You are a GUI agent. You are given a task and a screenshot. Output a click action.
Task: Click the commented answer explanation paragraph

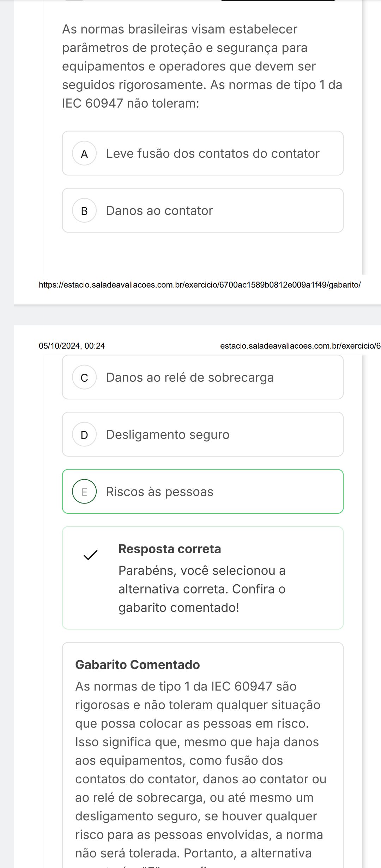tap(200, 769)
